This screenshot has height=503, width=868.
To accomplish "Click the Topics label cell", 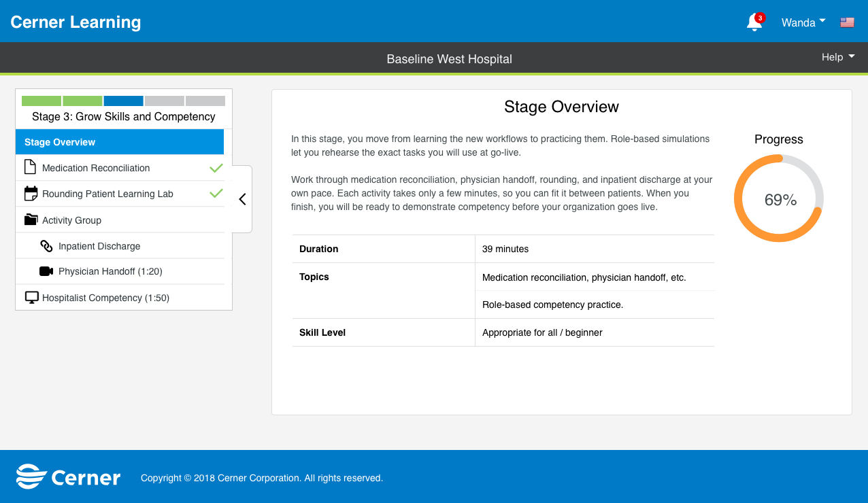I will (x=384, y=290).
